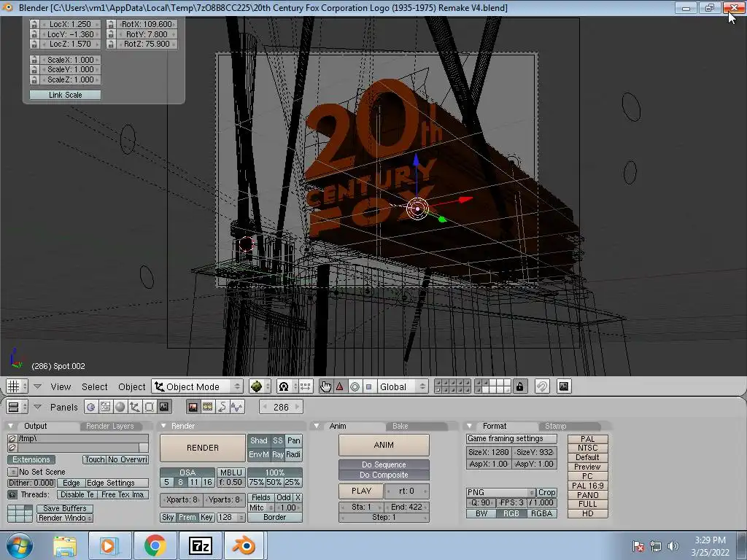The width and height of the screenshot is (747, 560).
Task: Toggle the RotZ lock icon
Action: [111, 44]
